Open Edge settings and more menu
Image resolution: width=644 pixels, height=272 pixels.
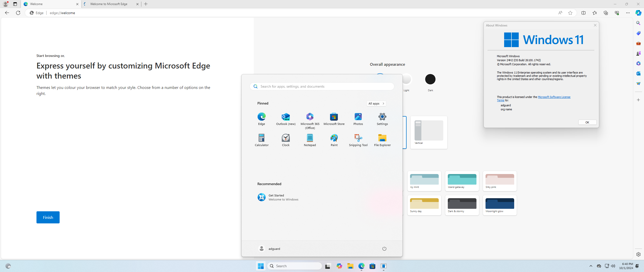click(x=628, y=13)
